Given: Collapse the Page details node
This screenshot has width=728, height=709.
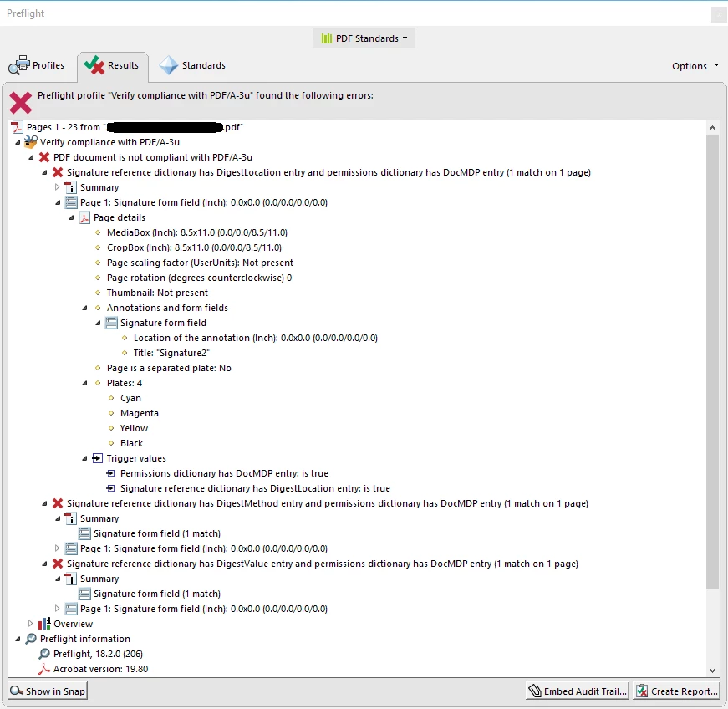Looking at the screenshot, I should click(x=72, y=217).
